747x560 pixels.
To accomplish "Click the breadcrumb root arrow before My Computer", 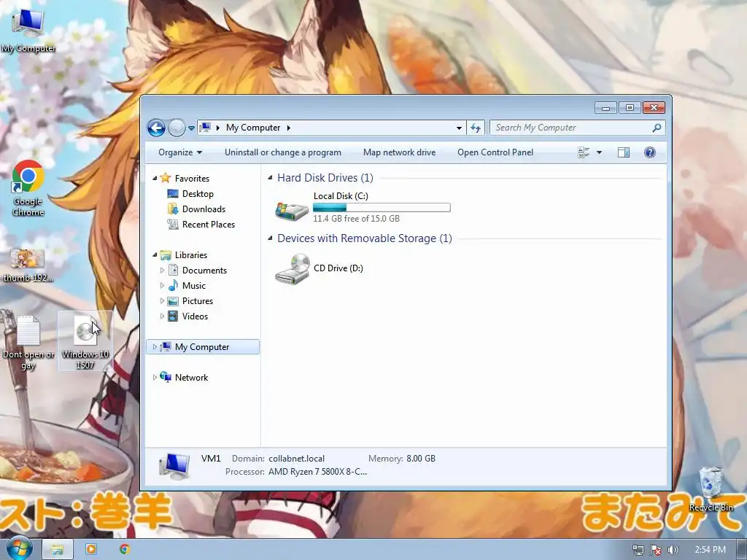I will (x=218, y=128).
